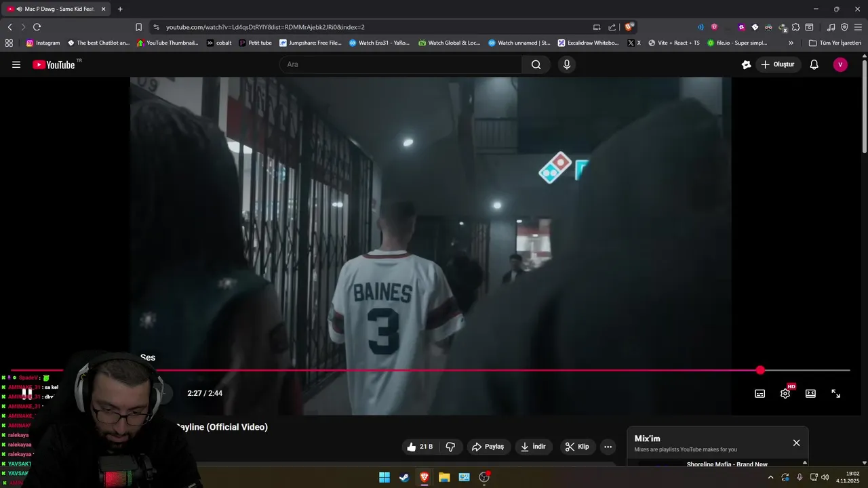Viewport: 868px width, 488px height.
Task: Click the Paylaş share button
Action: 488,447
